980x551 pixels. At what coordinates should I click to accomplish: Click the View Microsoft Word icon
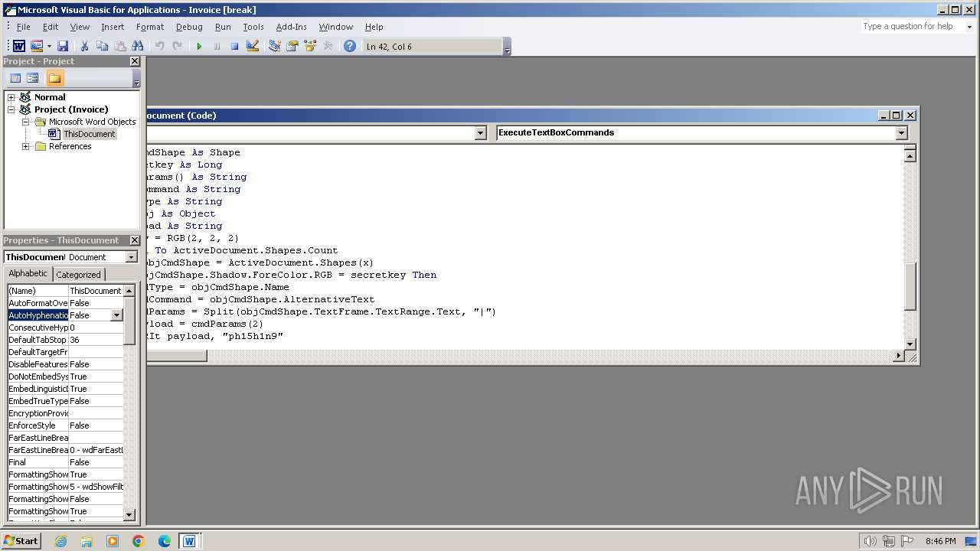pyautogui.click(x=19, y=46)
